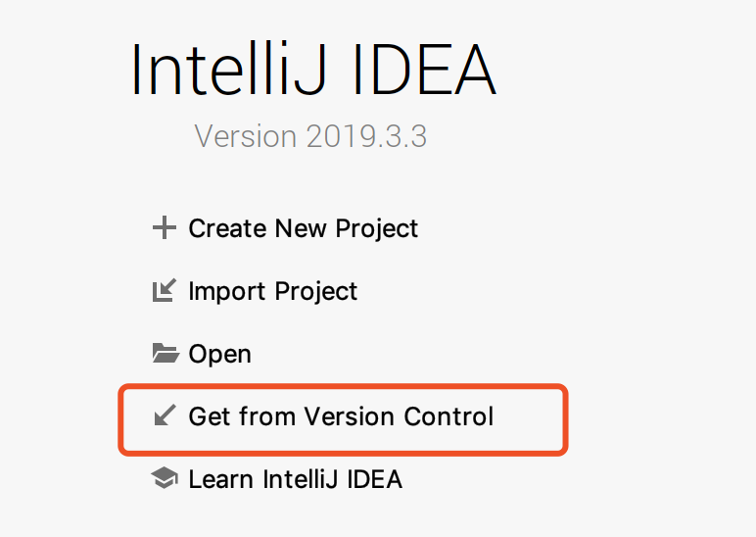Click the word 'Import' in Import Project
Screen dimensions: 756x537
[227, 292]
